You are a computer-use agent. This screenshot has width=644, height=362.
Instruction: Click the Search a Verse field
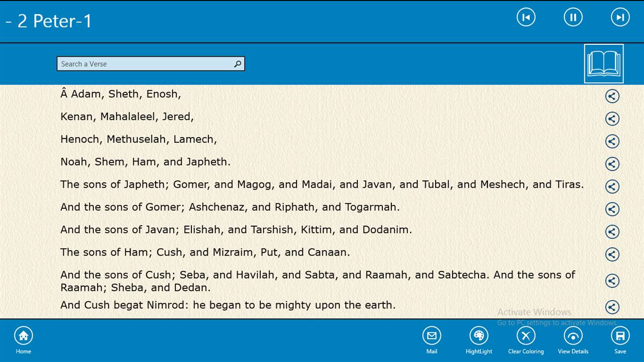(151, 64)
